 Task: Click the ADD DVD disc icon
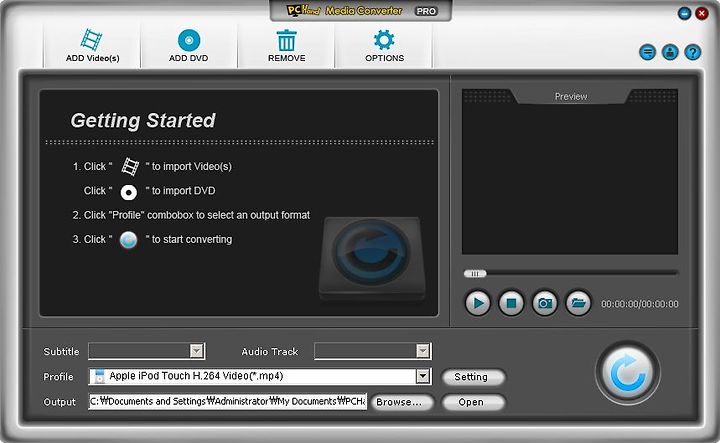189,40
